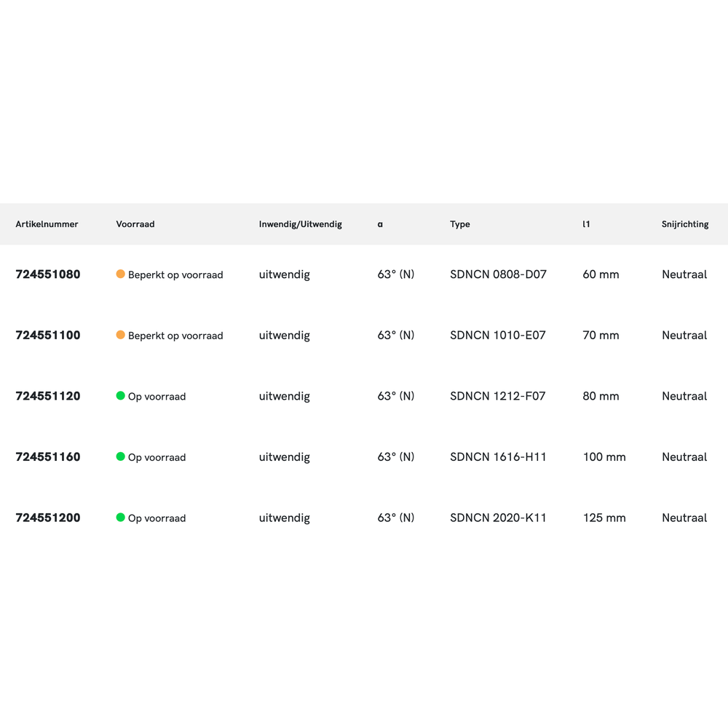The width and height of the screenshot is (728, 728).
Task: Click the Type column header
Action: click(460, 224)
